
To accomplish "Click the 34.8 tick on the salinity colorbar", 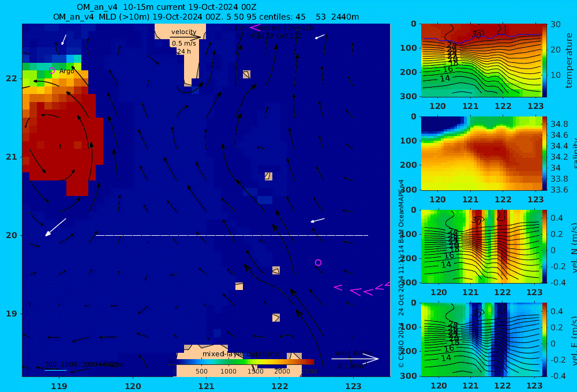I will click(x=559, y=124).
